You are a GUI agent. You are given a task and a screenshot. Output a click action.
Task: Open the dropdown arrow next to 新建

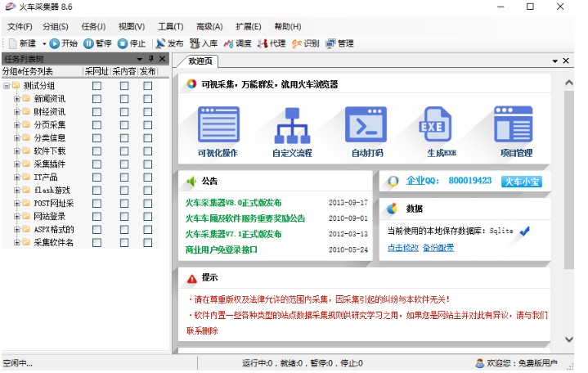pos(44,44)
